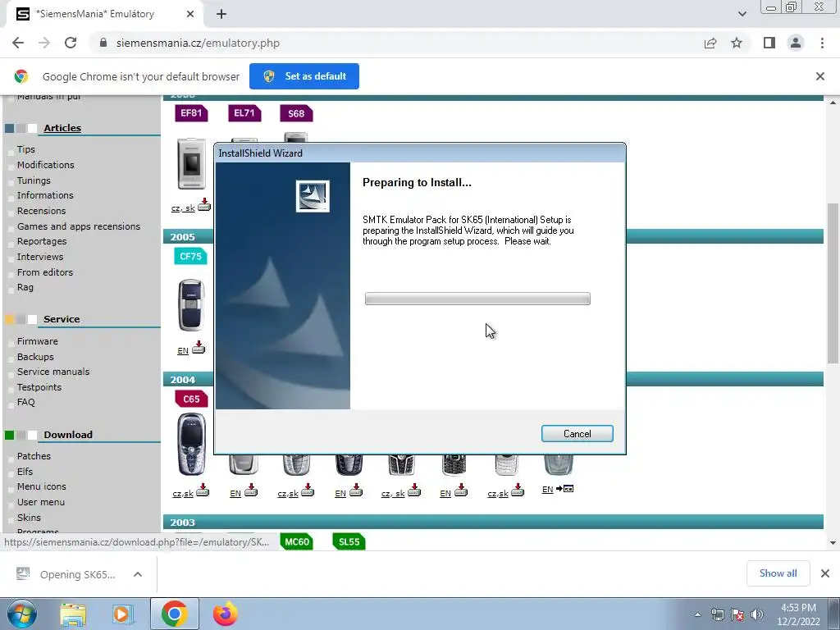The image size is (840, 630).
Task: Open the From editors link
Action: pyautogui.click(x=45, y=272)
